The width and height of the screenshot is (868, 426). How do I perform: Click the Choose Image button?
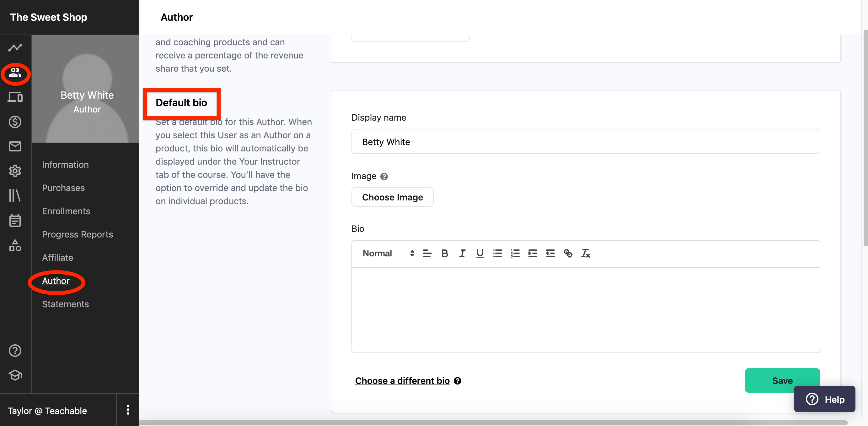click(x=392, y=197)
